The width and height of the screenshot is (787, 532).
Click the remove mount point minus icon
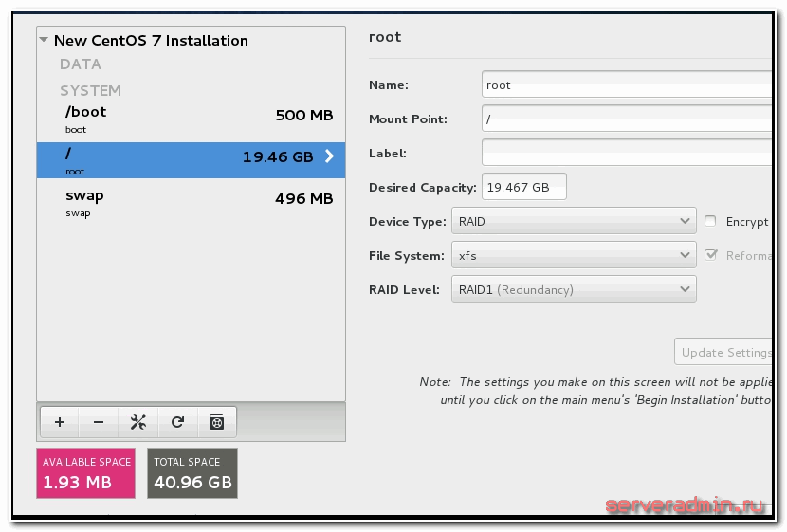pyautogui.click(x=99, y=422)
